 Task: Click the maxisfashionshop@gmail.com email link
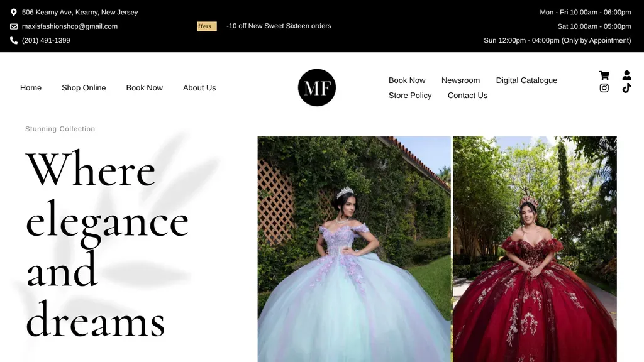coord(69,26)
